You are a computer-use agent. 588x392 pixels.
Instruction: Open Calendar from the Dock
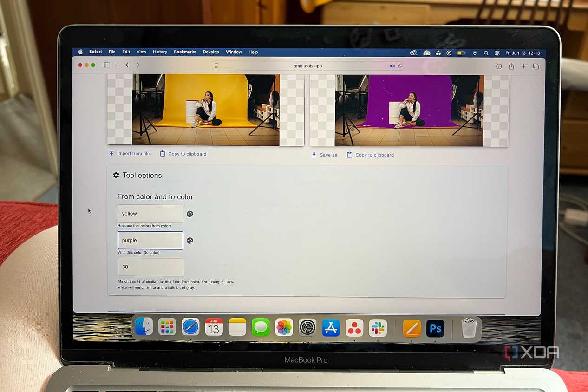(214, 327)
